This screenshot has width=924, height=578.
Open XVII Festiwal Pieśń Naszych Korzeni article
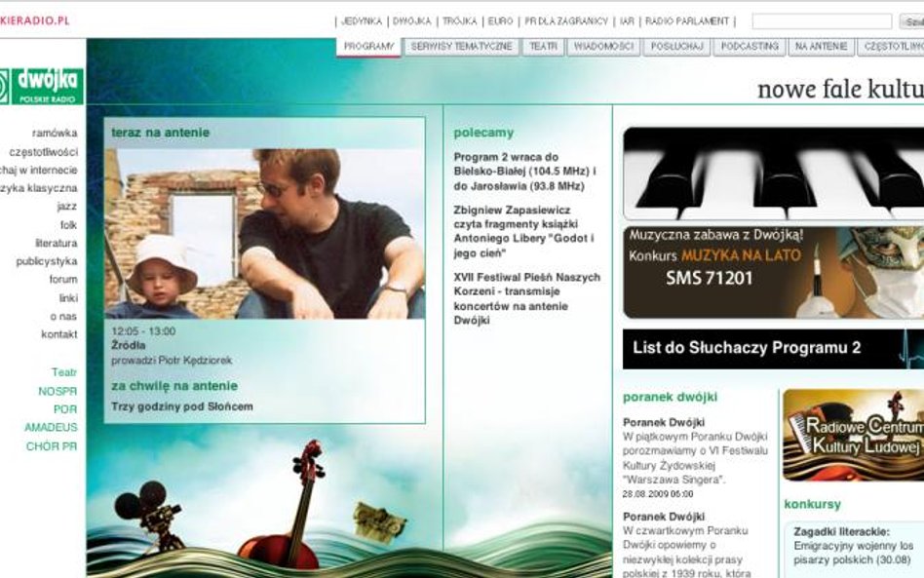[x=527, y=298]
